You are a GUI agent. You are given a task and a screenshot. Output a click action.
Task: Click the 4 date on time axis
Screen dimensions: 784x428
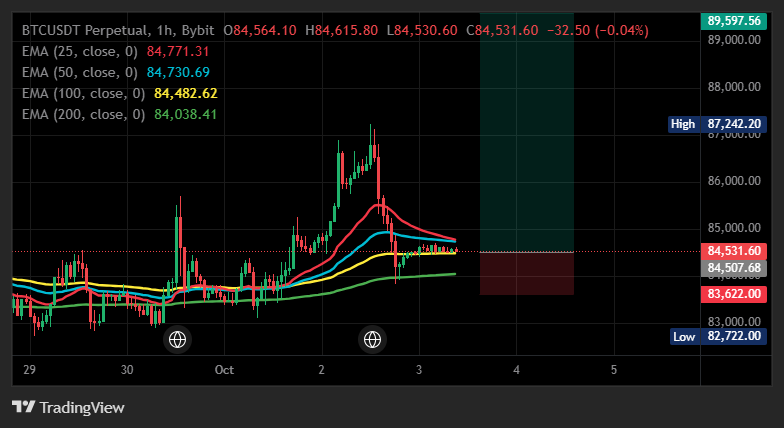pyautogui.click(x=516, y=370)
